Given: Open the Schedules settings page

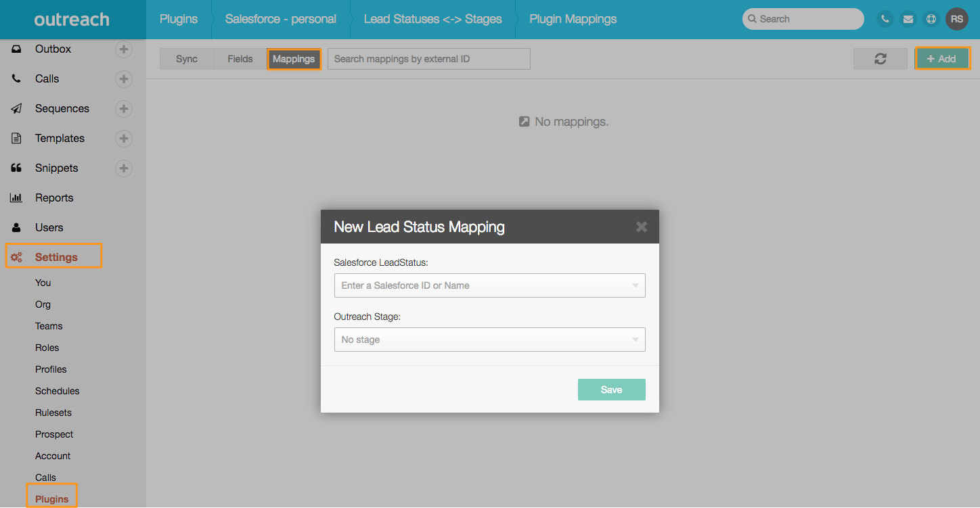Looking at the screenshot, I should pyautogui.click(x=58, y=391).
